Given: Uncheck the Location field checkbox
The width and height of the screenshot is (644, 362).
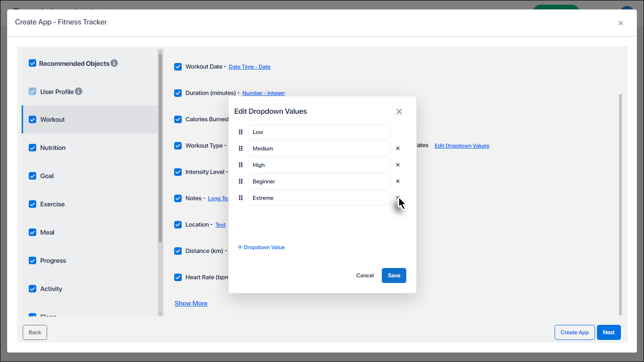Looking at the screenshot, I should pyautogui.click(x=178, y=225).
